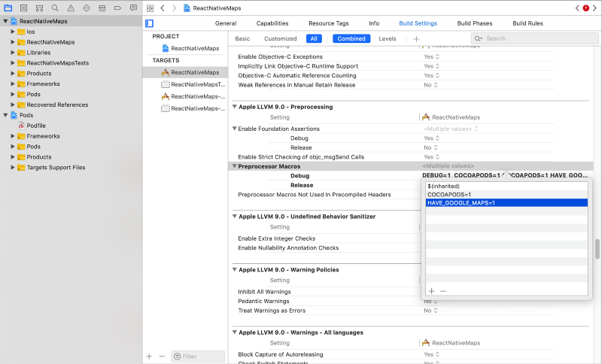Open the Build Phases tab
Screen dimensions: 602x364
pos(474,23)
